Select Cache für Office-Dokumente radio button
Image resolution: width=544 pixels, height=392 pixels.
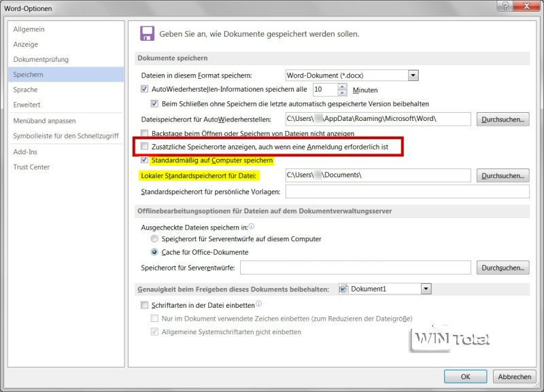click(x=154, y=252)
